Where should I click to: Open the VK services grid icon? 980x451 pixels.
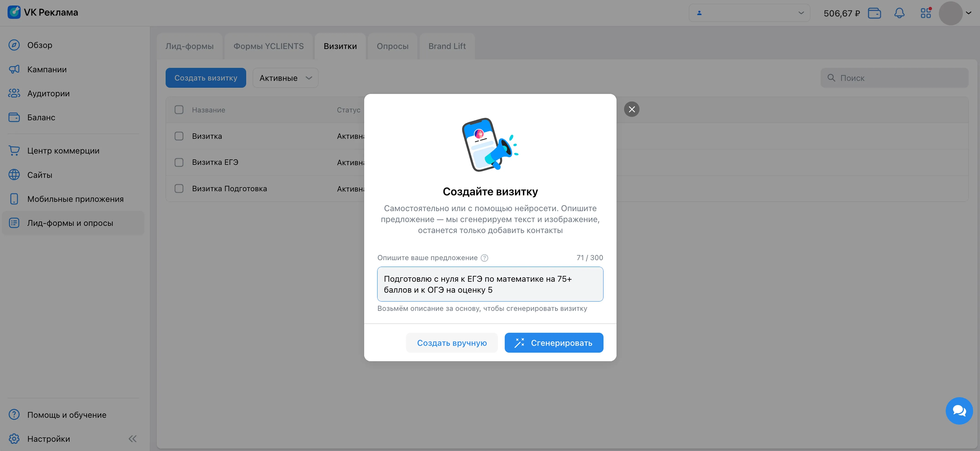(926, 13)
